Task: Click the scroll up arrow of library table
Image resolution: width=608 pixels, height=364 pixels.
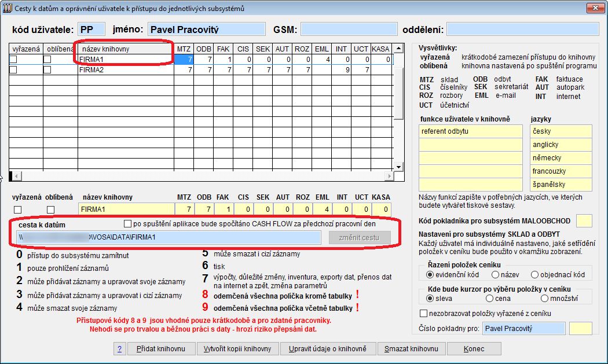Action: pyautogui.click(x=398, y=49)
